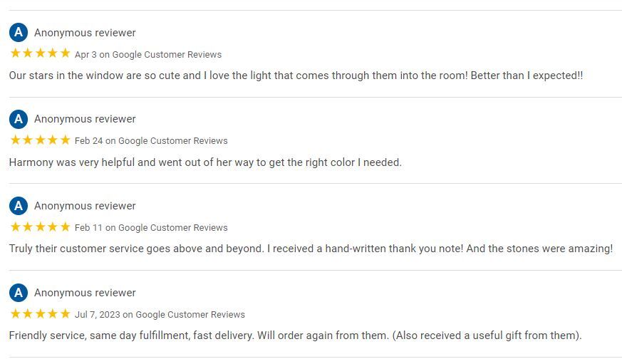
Task: Click 'Feb 11 on Google Customer Reviews' text
Action: point(151,228)
